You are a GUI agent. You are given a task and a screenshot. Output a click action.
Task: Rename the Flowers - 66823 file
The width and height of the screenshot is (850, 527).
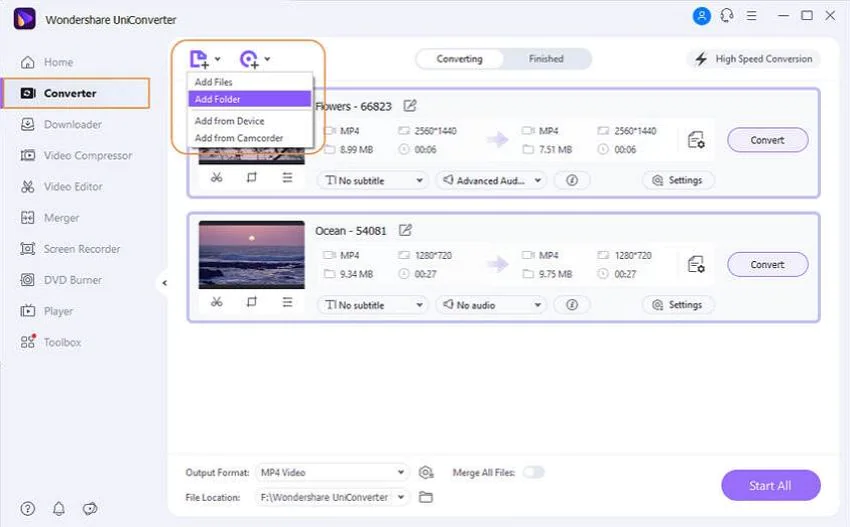[x=410, y=106]
